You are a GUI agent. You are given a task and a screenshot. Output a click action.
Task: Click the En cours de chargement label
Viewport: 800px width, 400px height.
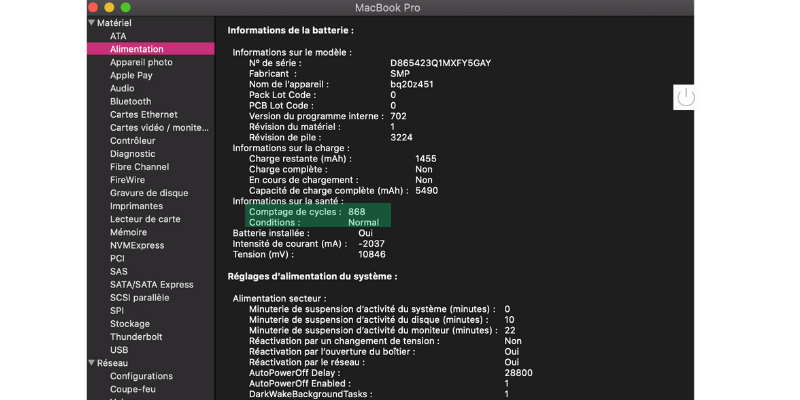tap(304, 180)
